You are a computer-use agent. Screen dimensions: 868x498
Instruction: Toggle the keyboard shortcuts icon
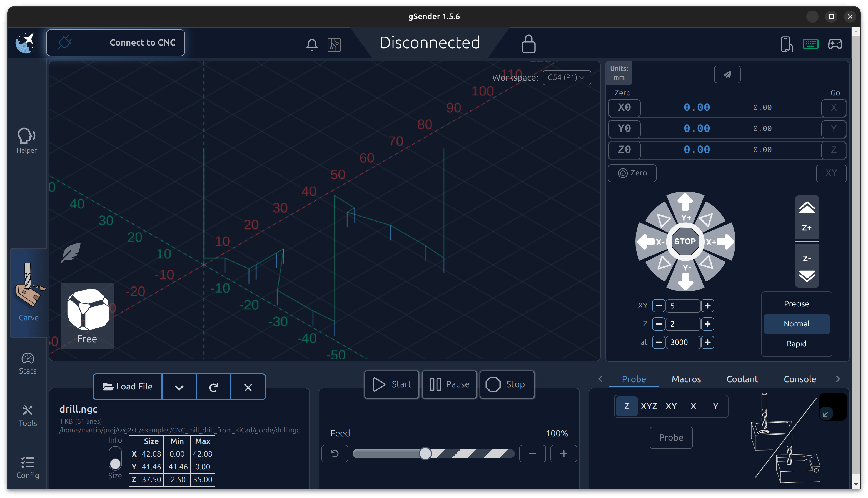(810, 44)
